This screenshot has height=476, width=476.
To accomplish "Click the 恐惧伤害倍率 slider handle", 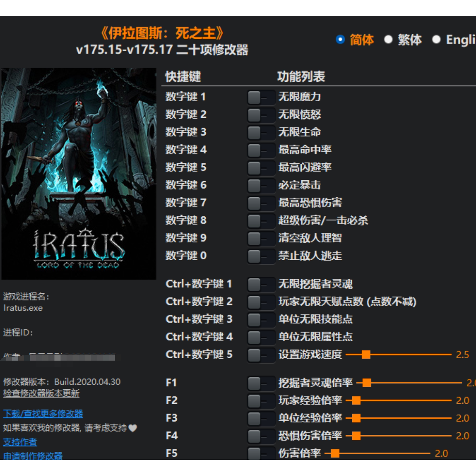I will 356,436.
